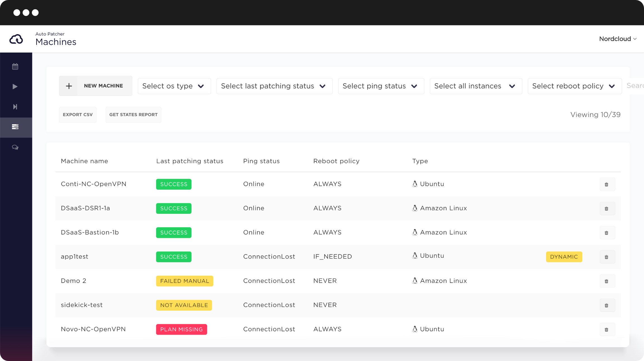Click the Nordcloud cloud logo icon

[15, 39]
